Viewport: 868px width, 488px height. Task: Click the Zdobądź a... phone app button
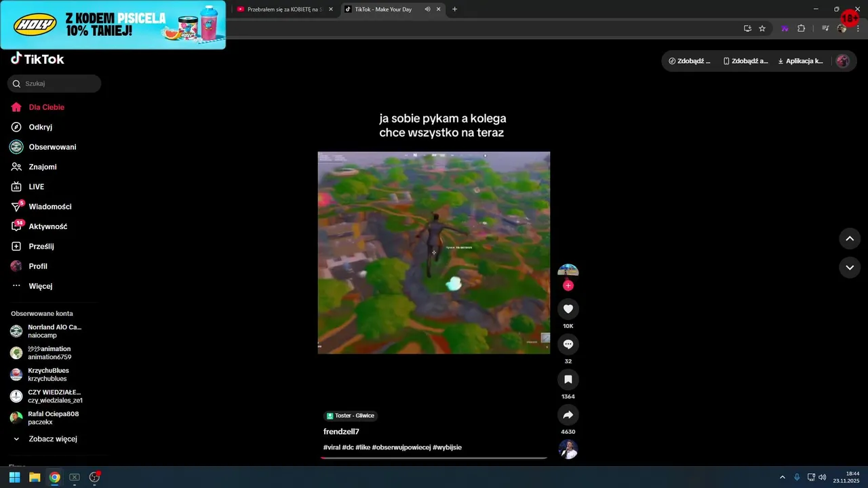pyautogui.click(x=745, y=61)
